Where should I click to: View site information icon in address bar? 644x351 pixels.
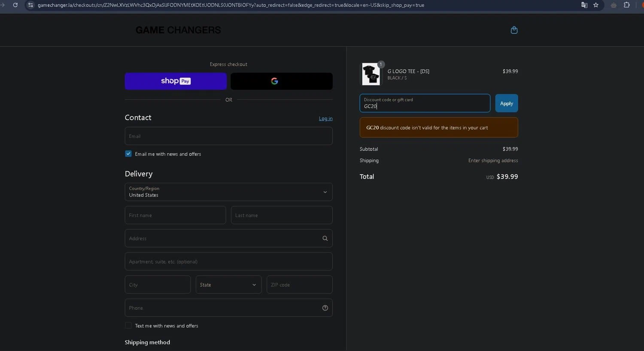[x=30, y=5]
